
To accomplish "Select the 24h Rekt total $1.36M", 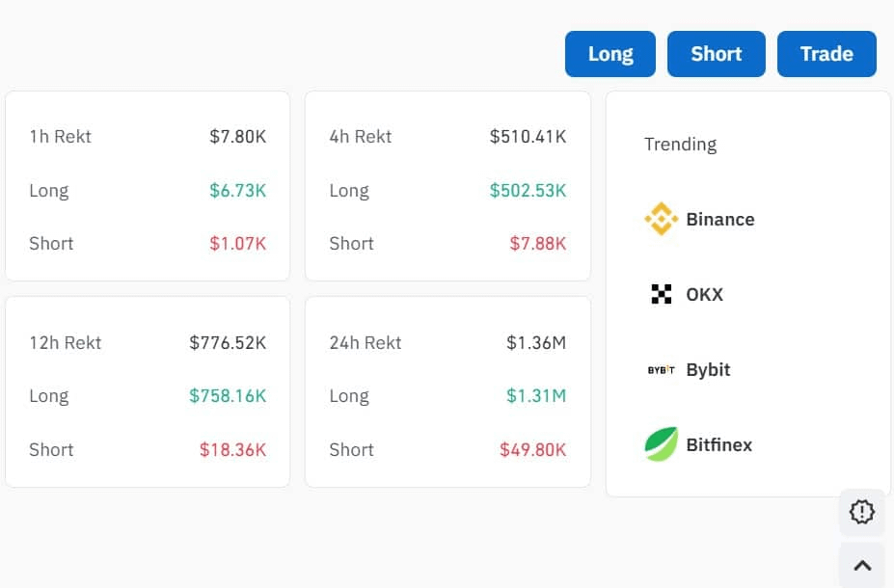I will click(536, 343).
